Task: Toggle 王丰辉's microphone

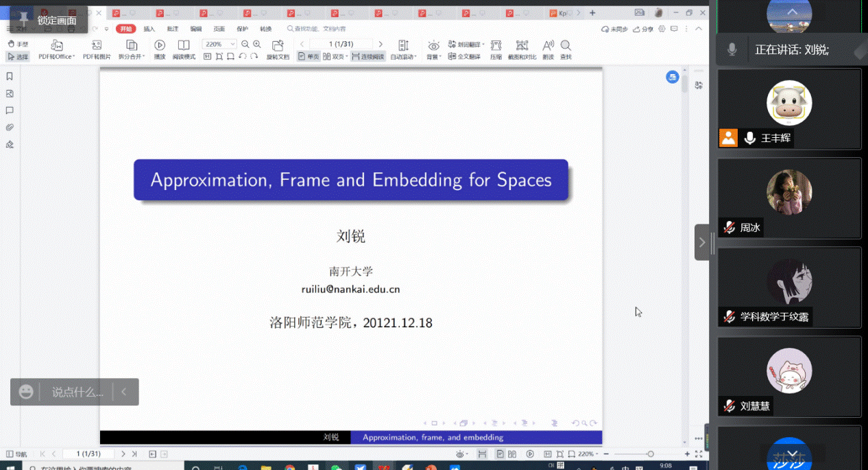Action: (750, 138)
